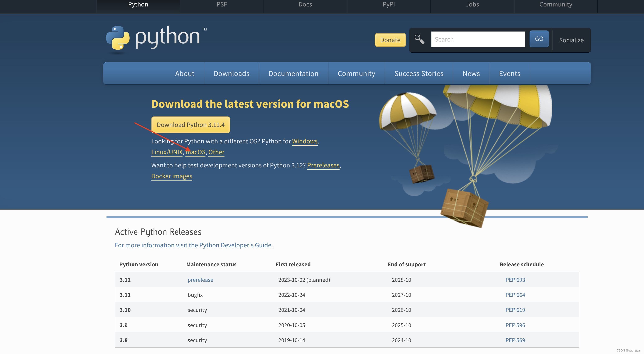Click the GO search button
Screen dimensions: 644x354
(539, 39)
